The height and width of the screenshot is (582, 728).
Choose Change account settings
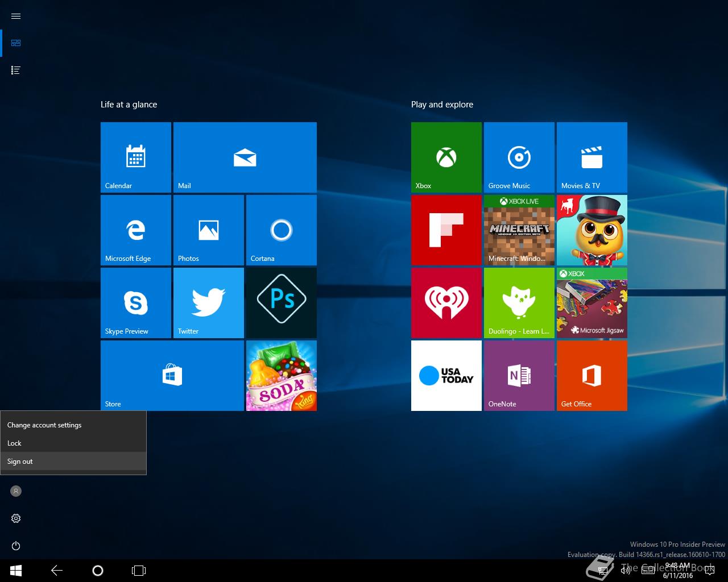pos(73,425)
